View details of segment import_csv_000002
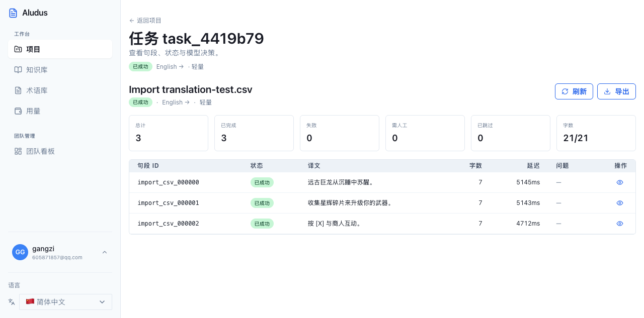The width and height of the screenshot is (644, 318). pos(620,224)
